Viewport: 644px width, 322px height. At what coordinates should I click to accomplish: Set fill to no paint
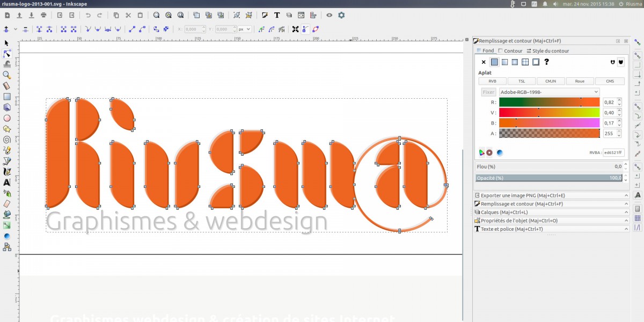[484, 62]
